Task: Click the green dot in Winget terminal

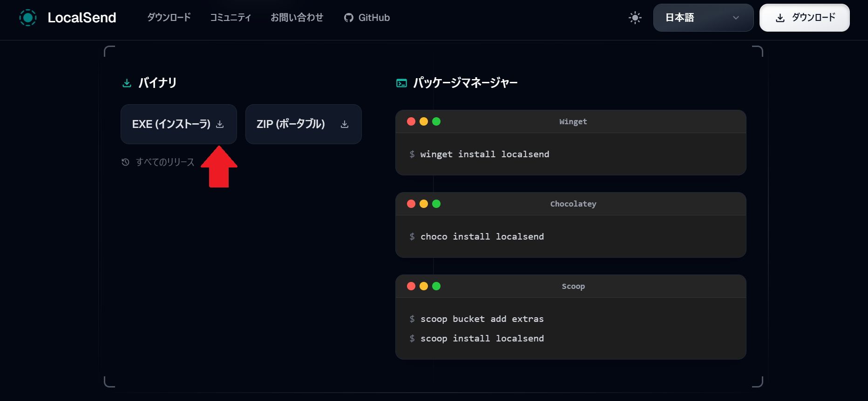Action: [436, 121]
